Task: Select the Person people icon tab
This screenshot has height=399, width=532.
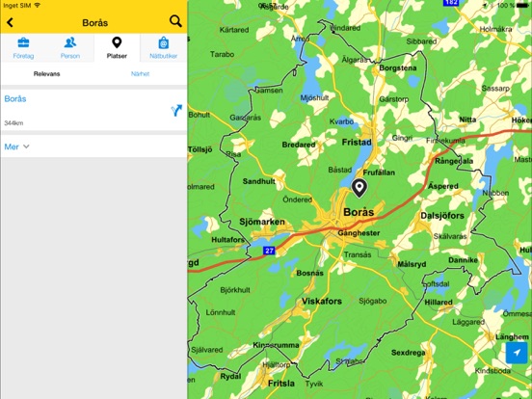Action: pos(70,48)
